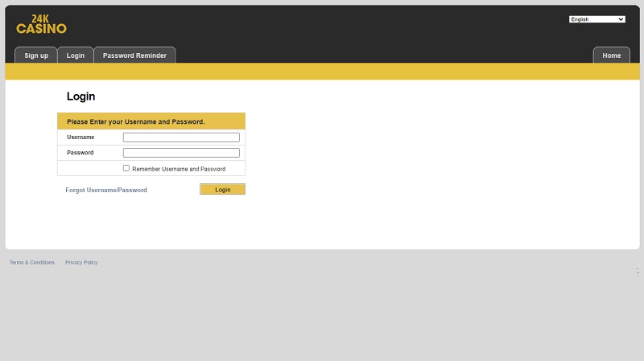The image size is (644, 361).
Task: Open the English language dropdown
Action: 597,19
